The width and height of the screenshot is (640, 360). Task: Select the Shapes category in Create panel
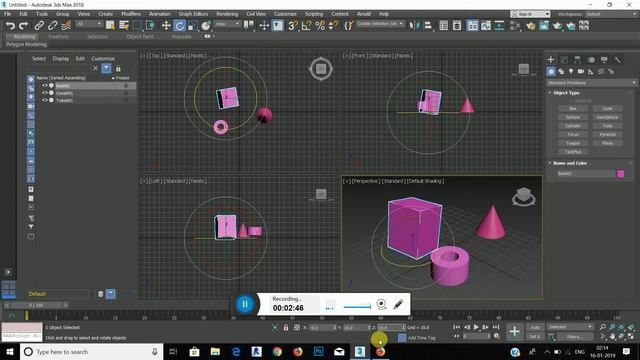561,71
